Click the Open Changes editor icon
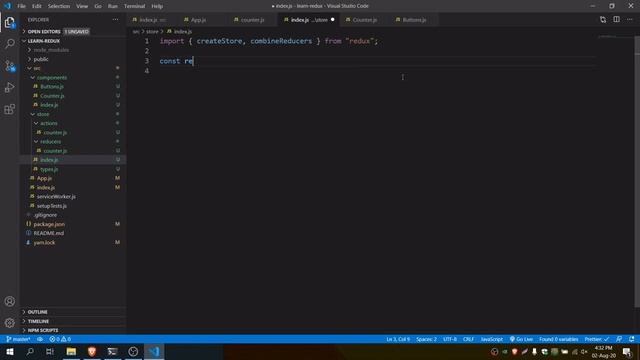The width and height of the screenshot is (640, 360). click(x=603, y=20)
